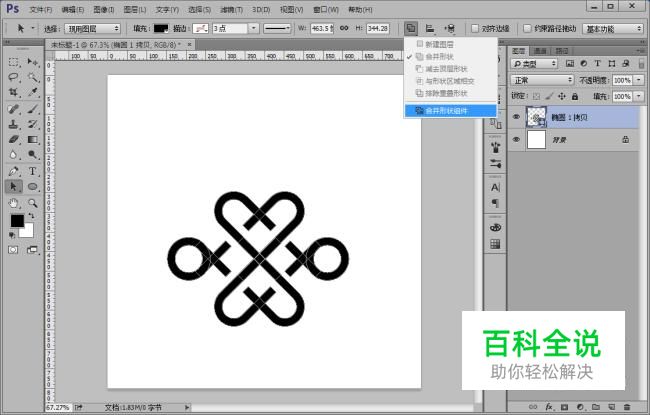
Task: Switch to 通道 panel tab
Action: 540,51
